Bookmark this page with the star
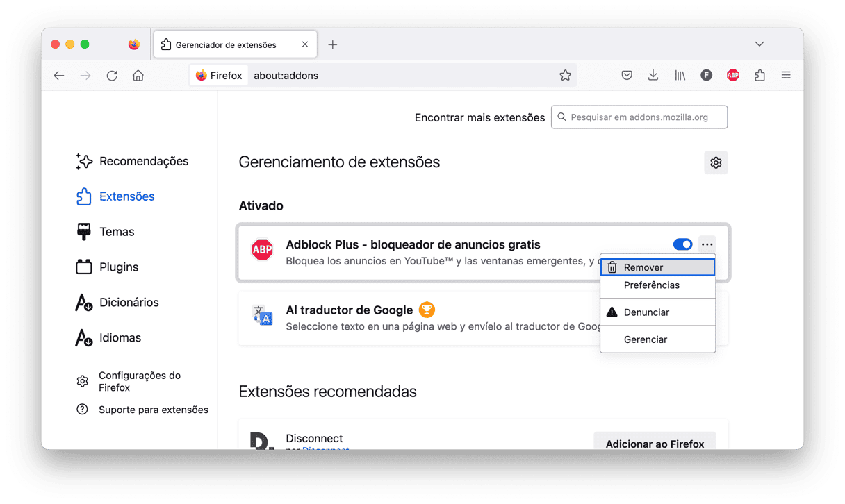Viewport: 845px width, 504px height. tap(566, 76)
